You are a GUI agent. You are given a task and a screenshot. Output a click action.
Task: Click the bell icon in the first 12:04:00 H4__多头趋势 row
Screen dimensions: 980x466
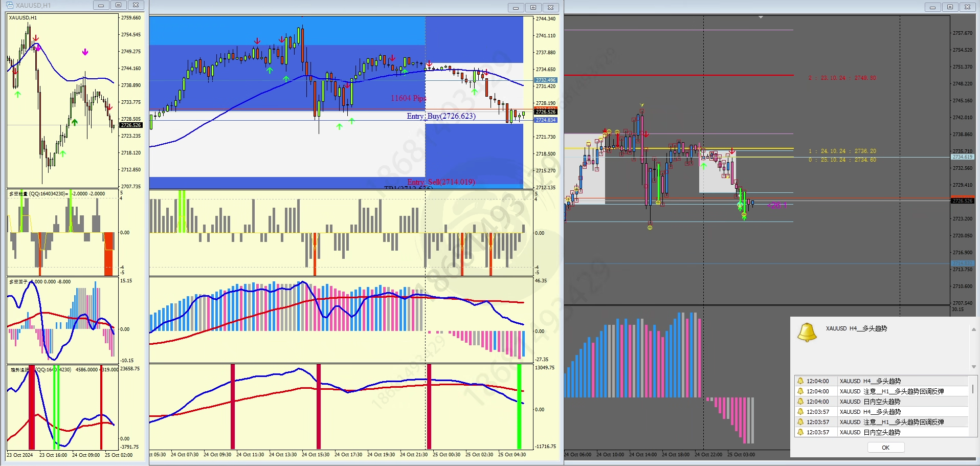click(x=800, y=381)
